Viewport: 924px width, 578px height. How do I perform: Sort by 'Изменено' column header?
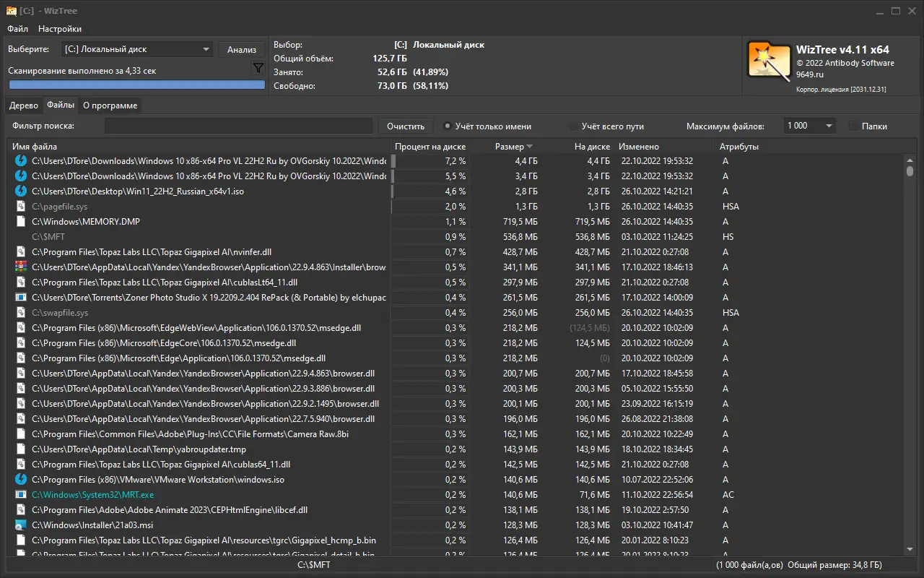666,147
